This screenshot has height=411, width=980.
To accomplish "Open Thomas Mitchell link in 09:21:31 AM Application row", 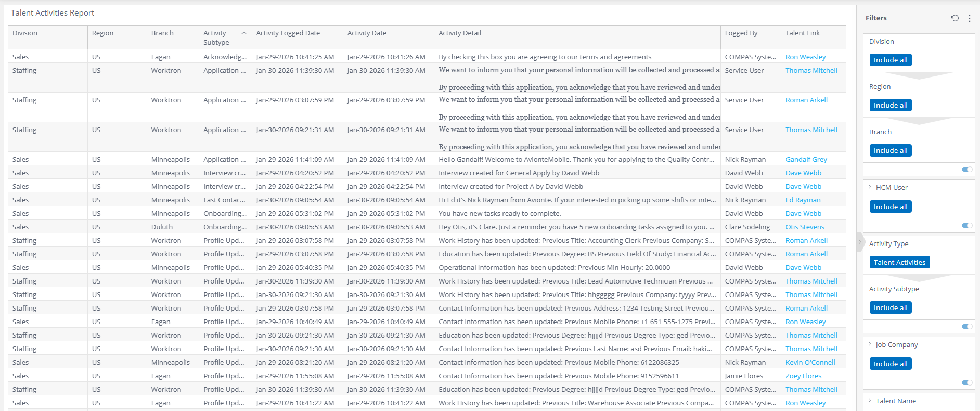I will 811,130.
